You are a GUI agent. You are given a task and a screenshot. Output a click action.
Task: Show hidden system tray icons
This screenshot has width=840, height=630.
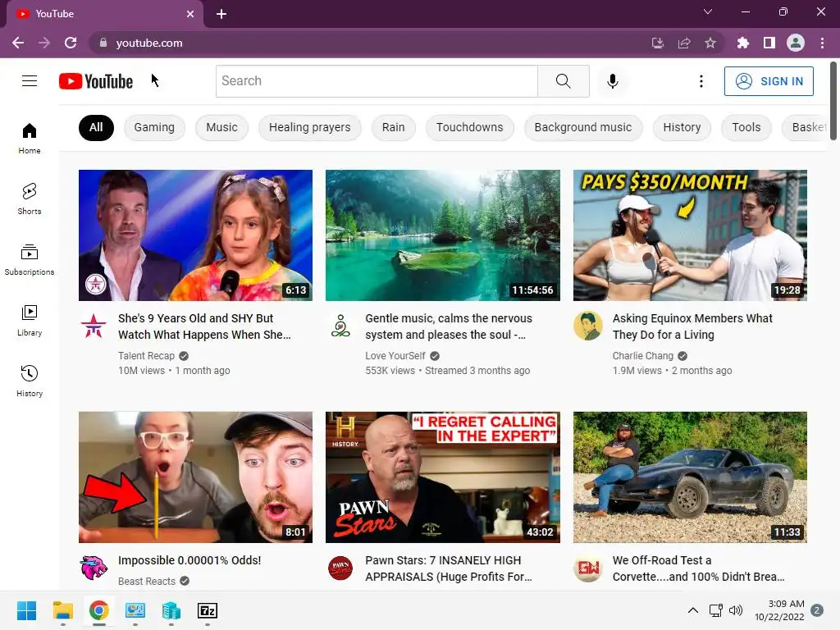pyautogui.click(x=692, y=610)
